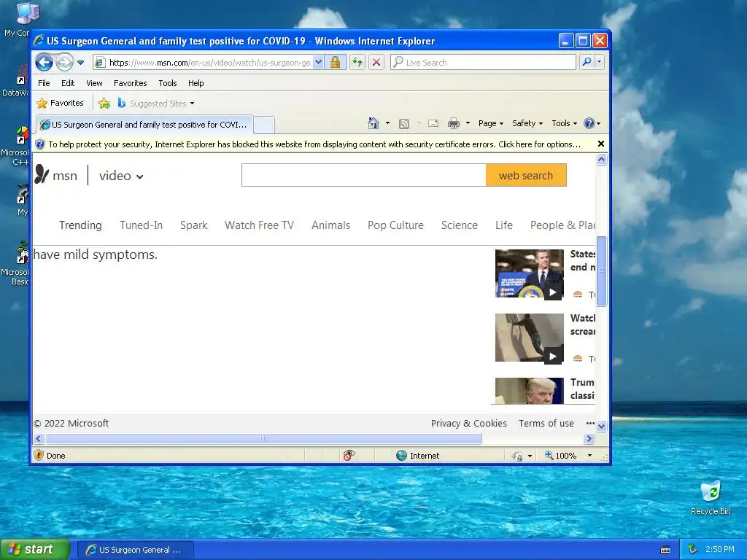Screen dimensions: 747x560
Task: Stop loading with the red X icon
Action: click(376, 63)
